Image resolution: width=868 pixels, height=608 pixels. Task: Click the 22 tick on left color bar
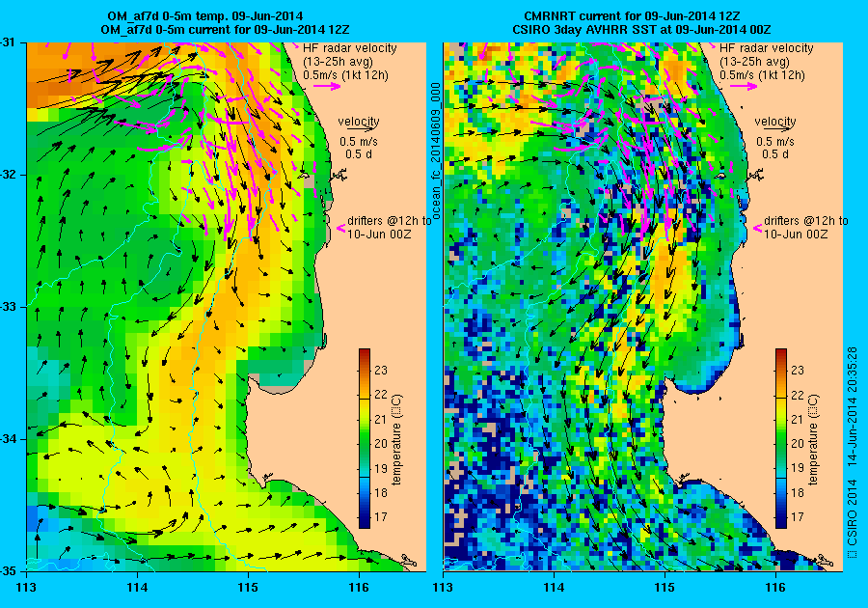[381, 395]
